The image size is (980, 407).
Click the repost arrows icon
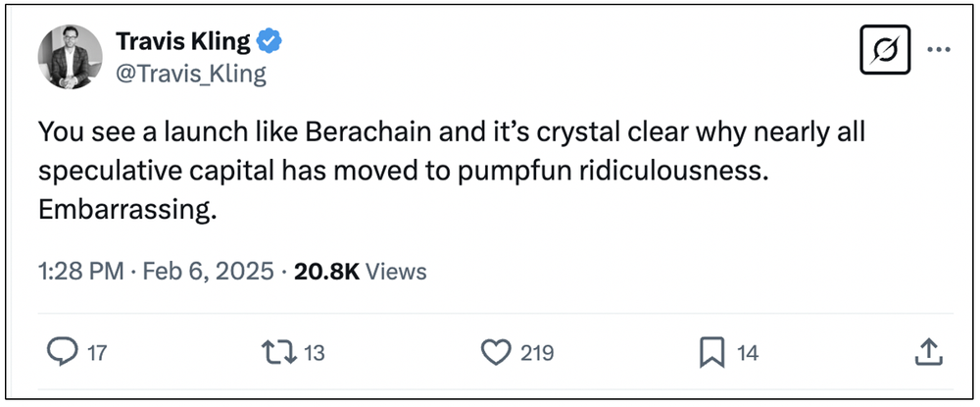(x=278, y=352)
